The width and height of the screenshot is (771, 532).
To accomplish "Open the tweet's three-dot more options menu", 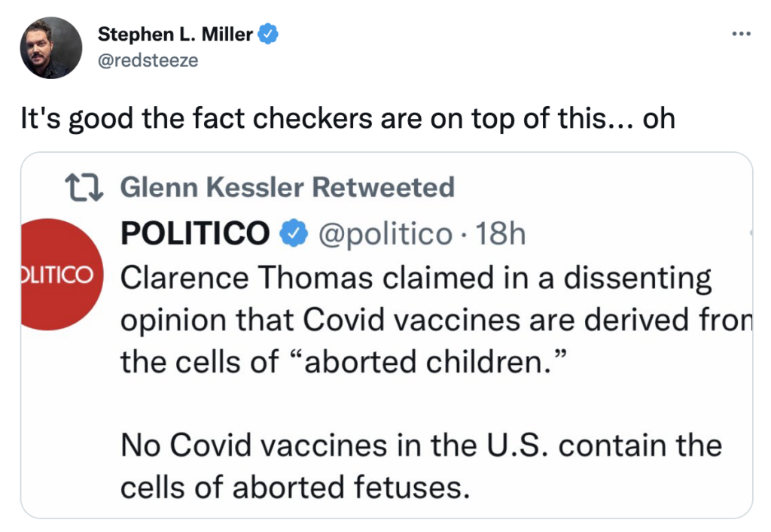I will (742, 34).
